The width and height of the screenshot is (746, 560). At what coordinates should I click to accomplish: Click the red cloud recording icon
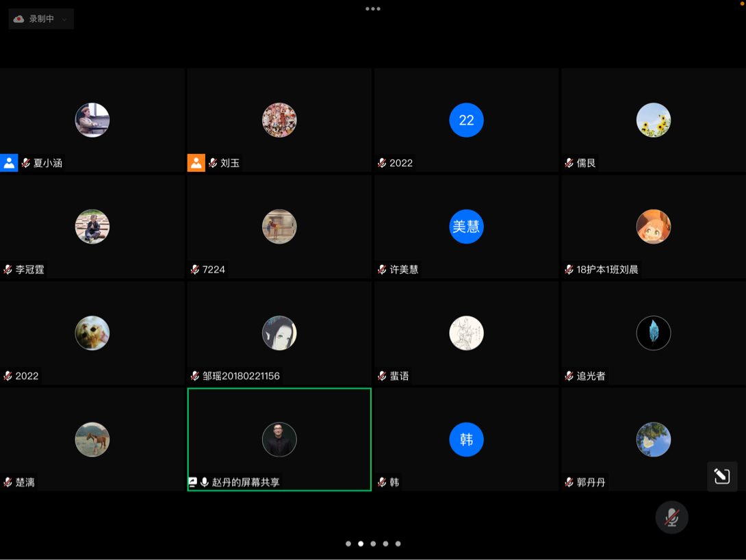[19, 19]
